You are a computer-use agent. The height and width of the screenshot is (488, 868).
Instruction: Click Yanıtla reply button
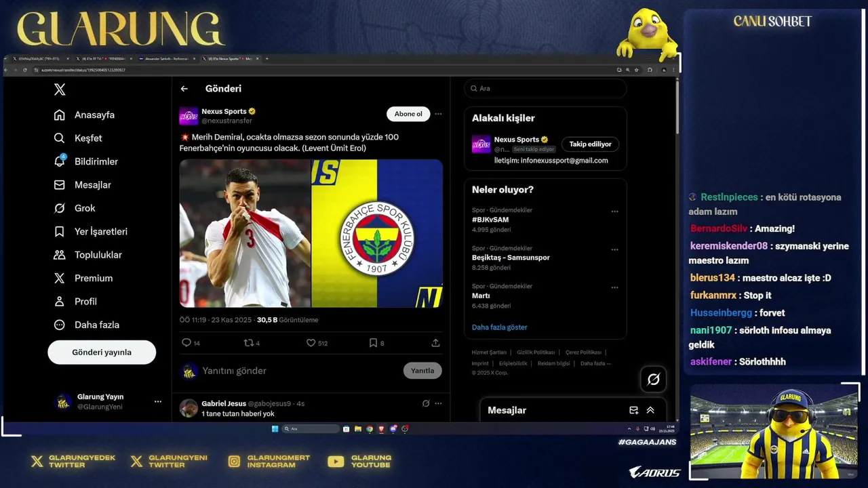pyautogui.click(x=422, y=371)
